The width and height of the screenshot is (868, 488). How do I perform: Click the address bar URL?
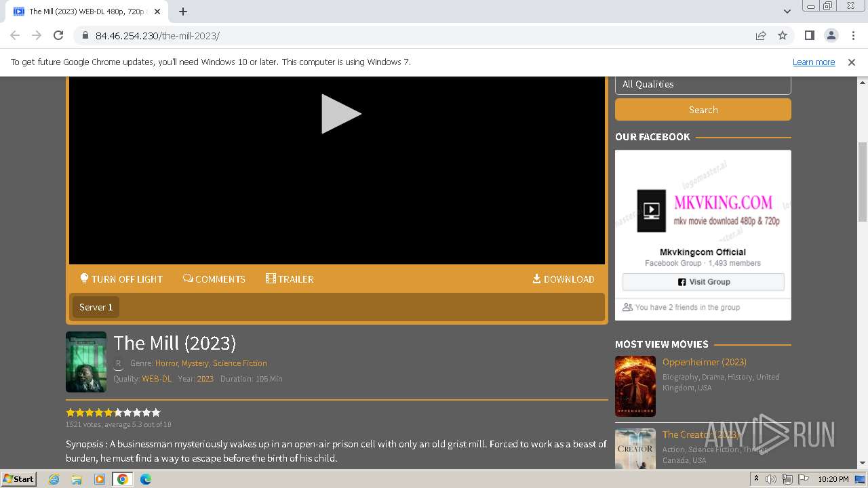(x=157, y=36)
